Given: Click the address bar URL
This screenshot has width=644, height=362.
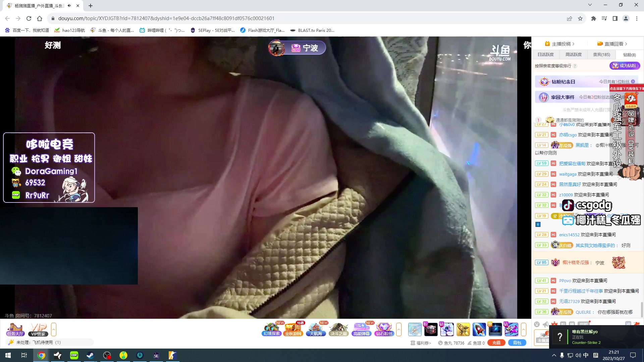Looking at the screenshot, I should (166, 18).
